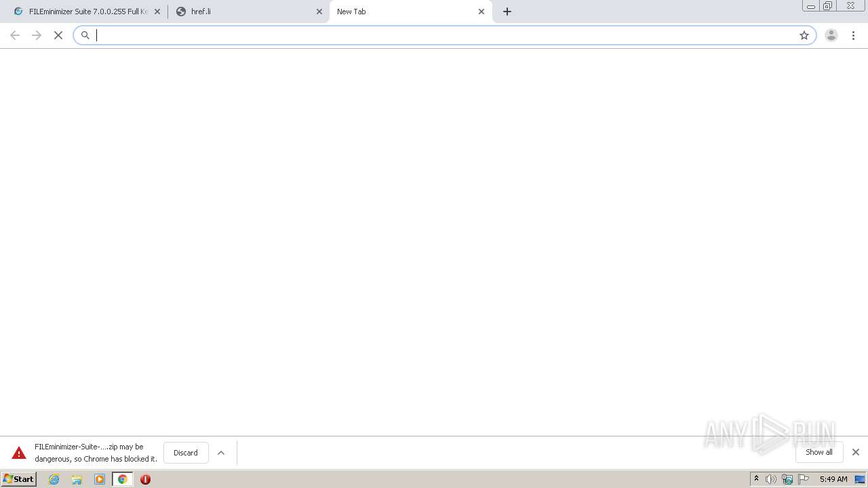The height and width of the screenshot is (488, 868).
Task: Open Windows Media Player from taskbar
Action: click(100, 479)
